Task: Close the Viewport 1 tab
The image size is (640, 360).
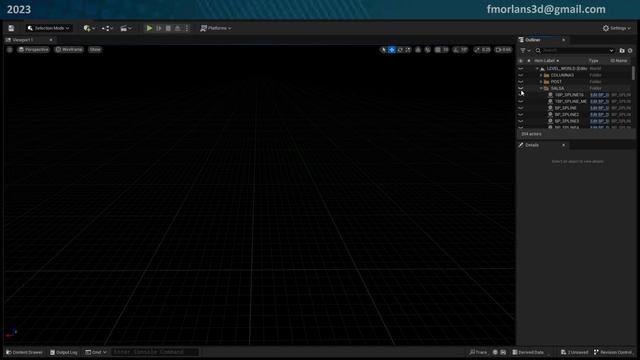Action: 51,40
